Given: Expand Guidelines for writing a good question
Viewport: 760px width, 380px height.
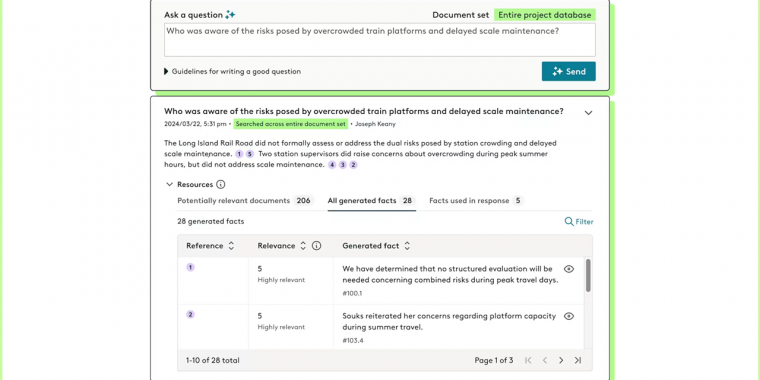Looking at the screenshot, I should 233,71.
